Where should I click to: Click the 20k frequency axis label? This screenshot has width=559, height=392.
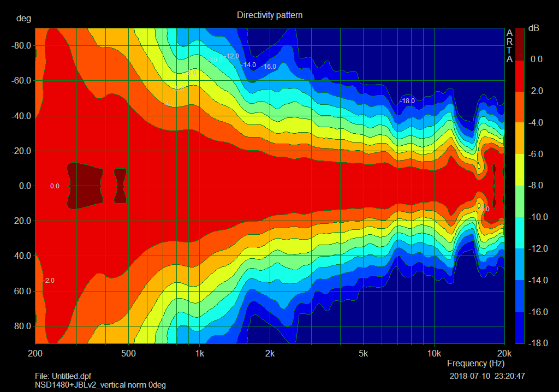(x=504, y=353)
